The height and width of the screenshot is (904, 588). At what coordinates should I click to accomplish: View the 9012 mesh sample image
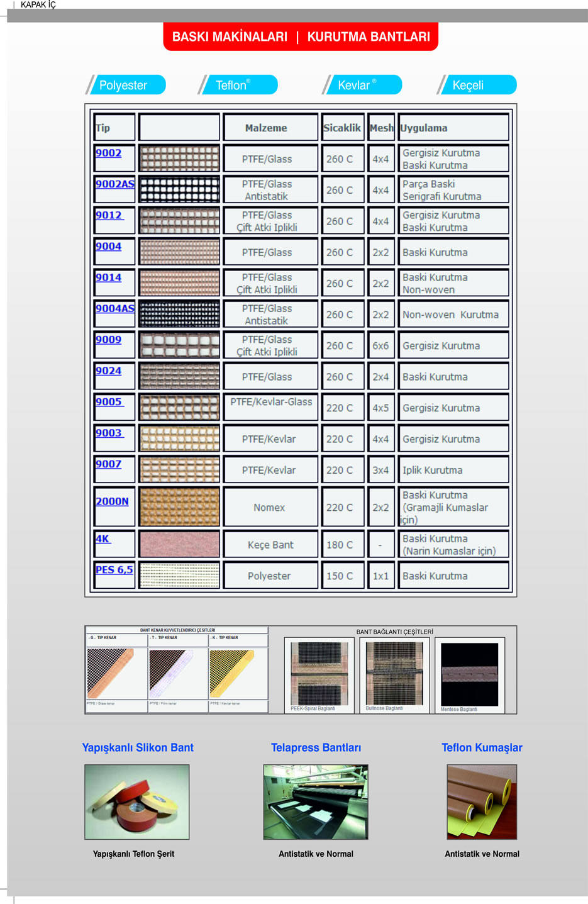coord(179,221)
